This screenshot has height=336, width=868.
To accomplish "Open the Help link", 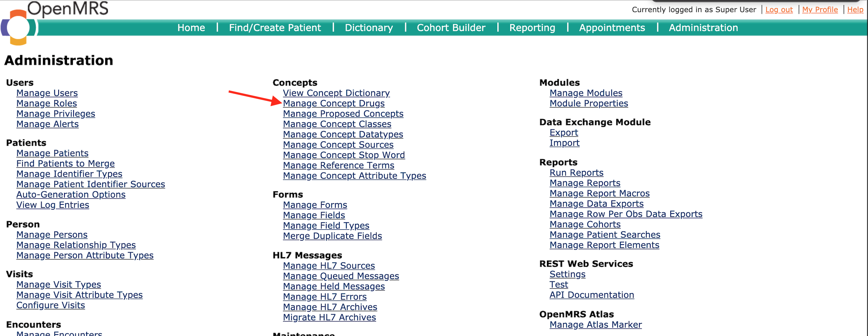I will pyautogui.click(x=855, y=10).
